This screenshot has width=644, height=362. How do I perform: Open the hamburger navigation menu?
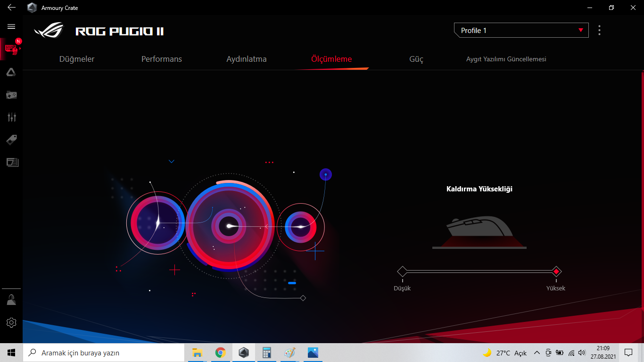[11, 26]
